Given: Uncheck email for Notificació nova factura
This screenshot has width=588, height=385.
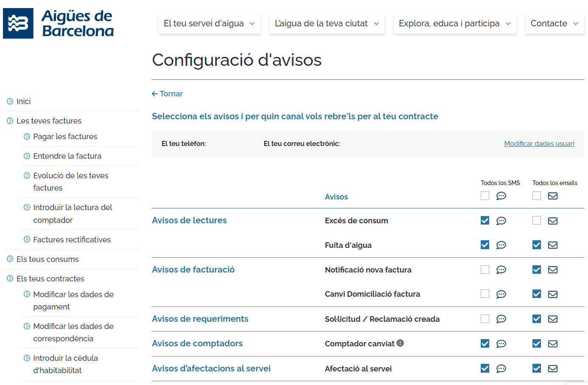Looking at the screenshot, I should point(537,270).
